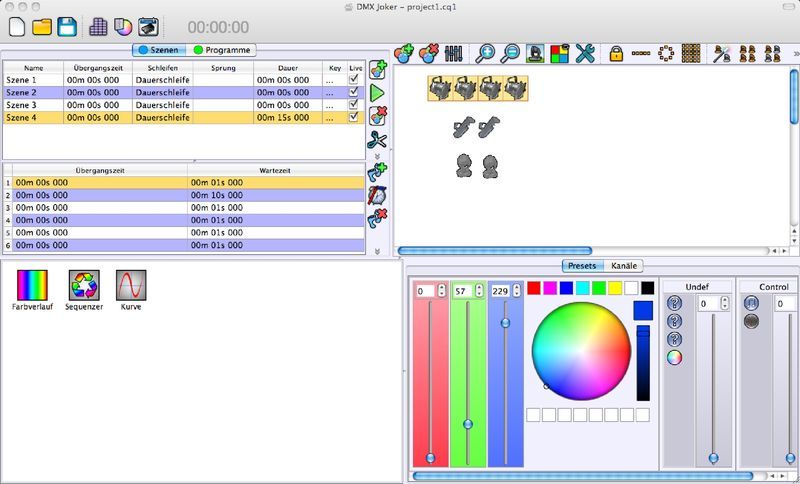Zoom out of the fixture stage view

point(510,53)
